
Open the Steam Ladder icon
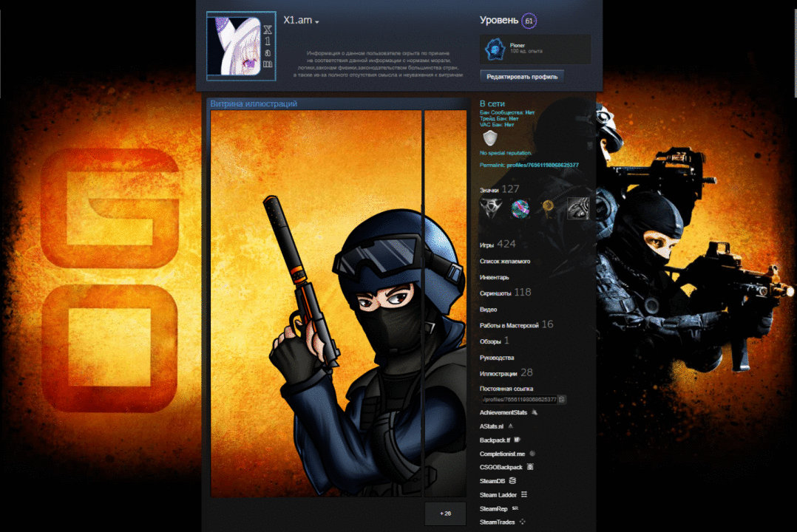point(524,495)
